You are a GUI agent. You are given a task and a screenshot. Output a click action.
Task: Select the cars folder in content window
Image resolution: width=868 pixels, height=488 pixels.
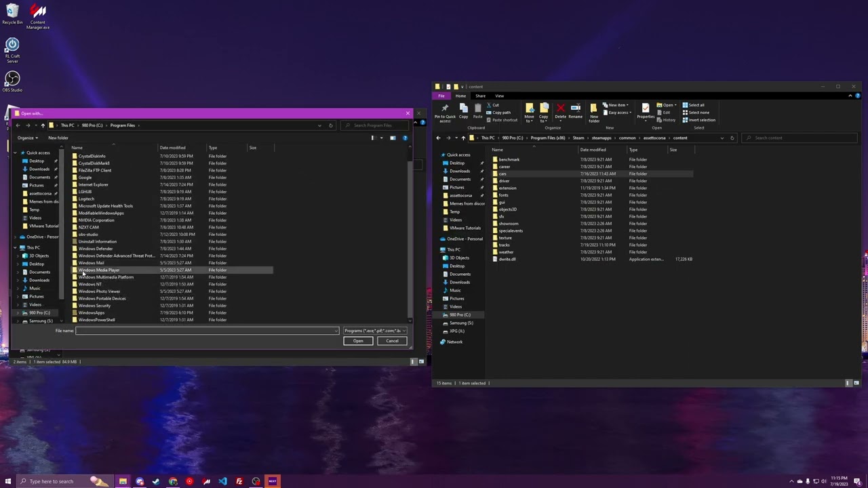point(591,174)
